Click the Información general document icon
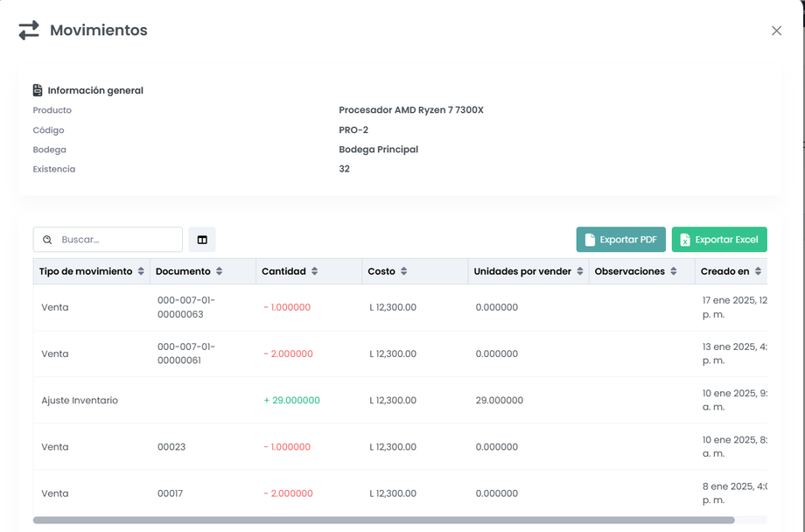The image size is (805, 532). tap(38, 90)
